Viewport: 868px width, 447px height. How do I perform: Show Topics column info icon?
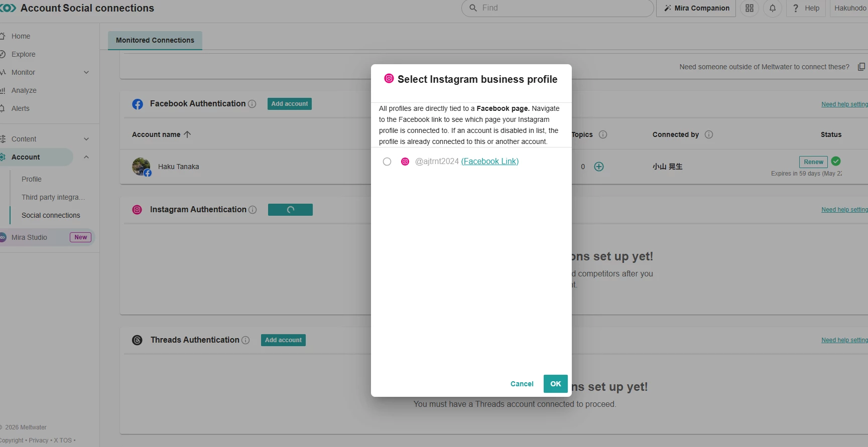coord(603,134)
